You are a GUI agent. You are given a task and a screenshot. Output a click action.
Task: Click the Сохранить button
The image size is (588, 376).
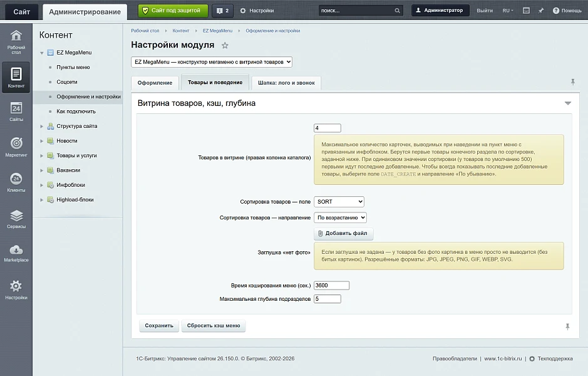[x=159, y=326]
